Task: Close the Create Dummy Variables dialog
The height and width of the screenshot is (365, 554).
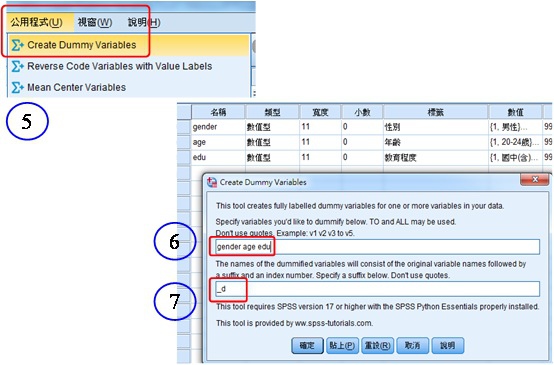Action: click(535, 179)
